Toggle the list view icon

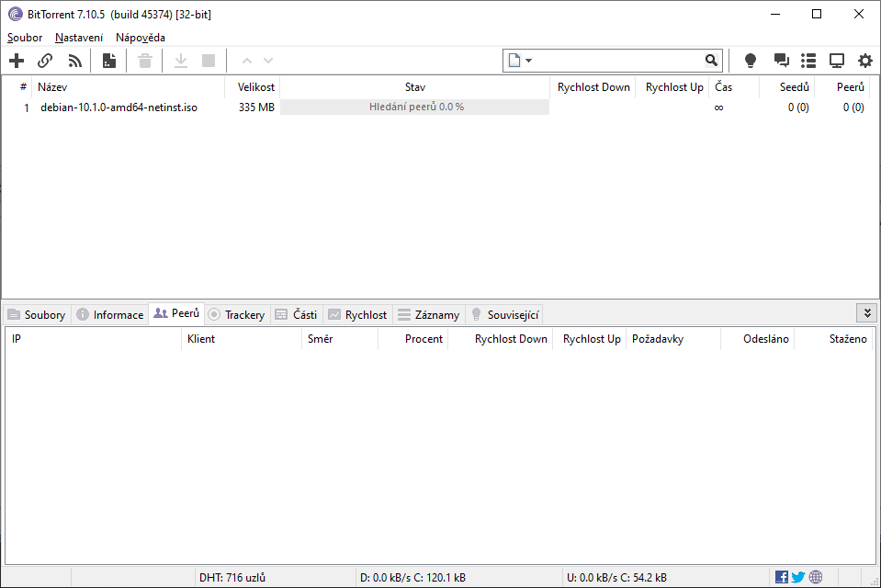[x=808, y=60]
